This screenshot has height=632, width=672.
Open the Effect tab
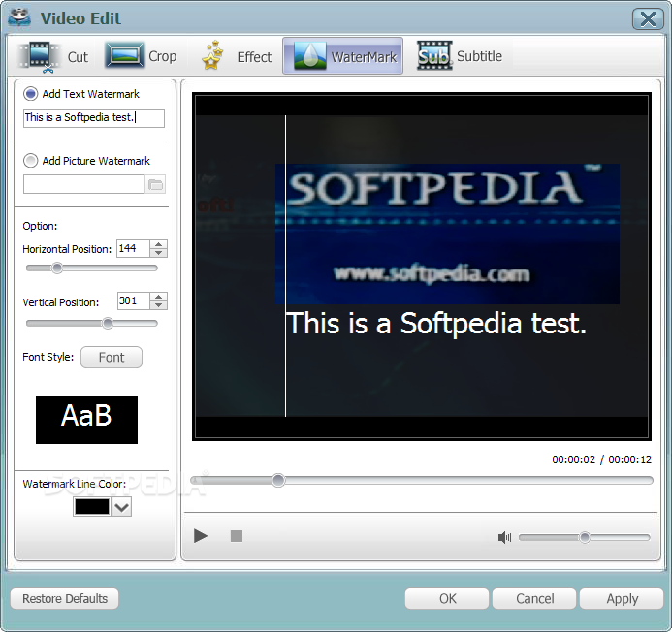pos(237,56)
